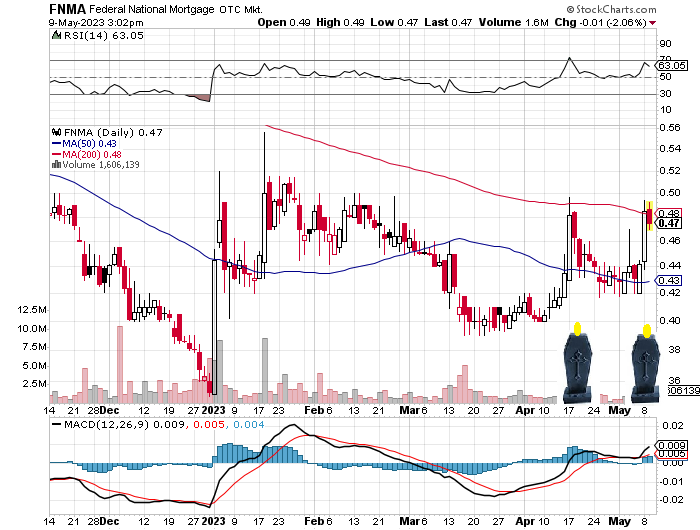
Task: Click the black MACD legend line swatch
Action: coord(56,424)
